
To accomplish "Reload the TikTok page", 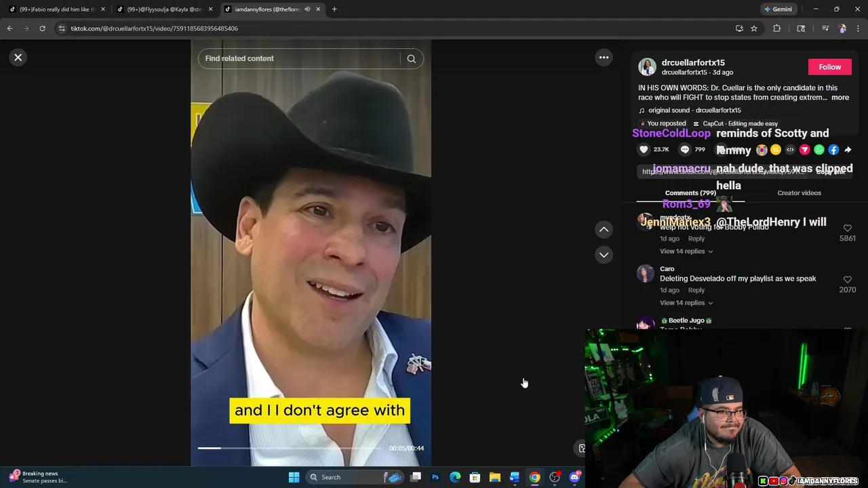I will 42,28.
